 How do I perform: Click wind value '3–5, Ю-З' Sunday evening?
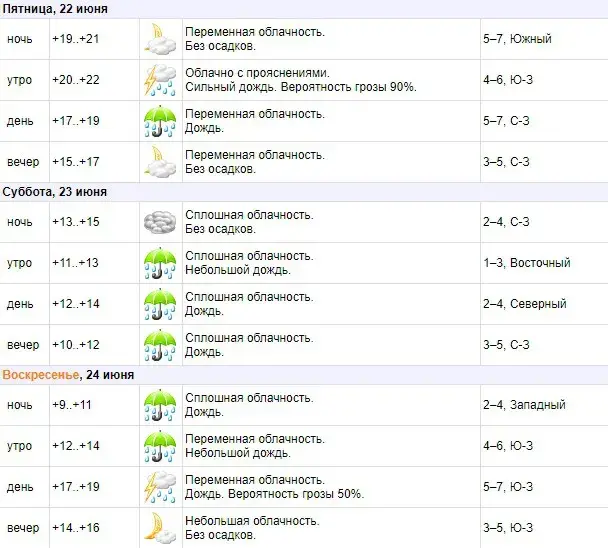pos(508,528)
